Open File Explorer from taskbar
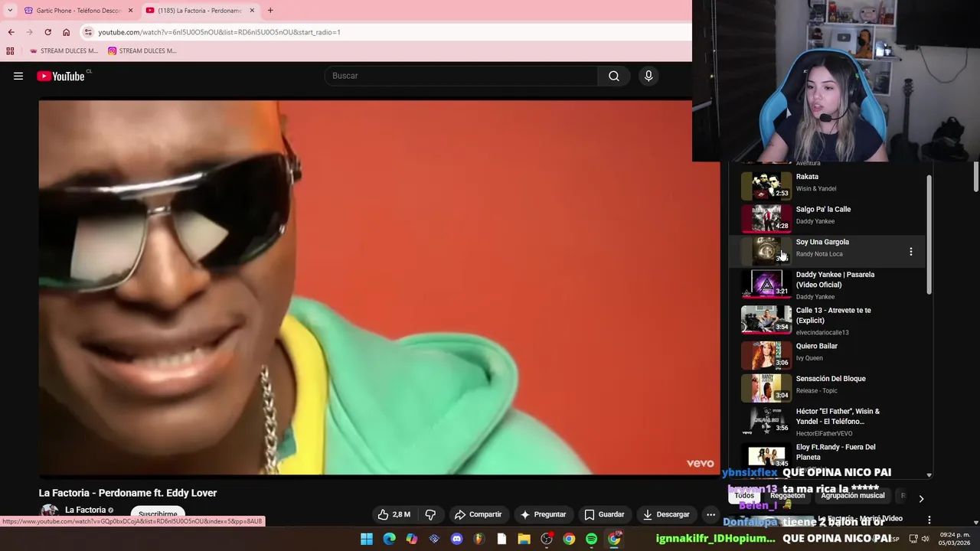 [524, 539]
